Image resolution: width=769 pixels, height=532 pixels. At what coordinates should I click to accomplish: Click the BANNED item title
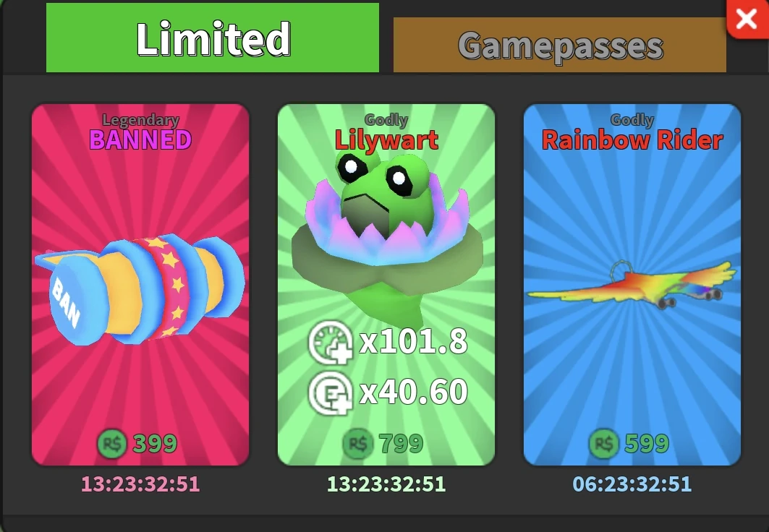(140, 140)
